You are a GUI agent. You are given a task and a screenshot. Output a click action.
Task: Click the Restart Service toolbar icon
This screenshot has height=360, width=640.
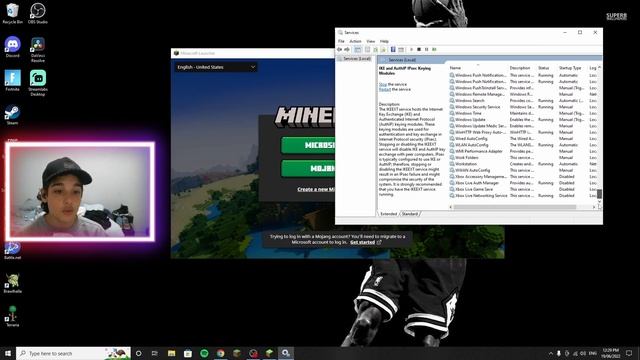click(x=434, y=49)
